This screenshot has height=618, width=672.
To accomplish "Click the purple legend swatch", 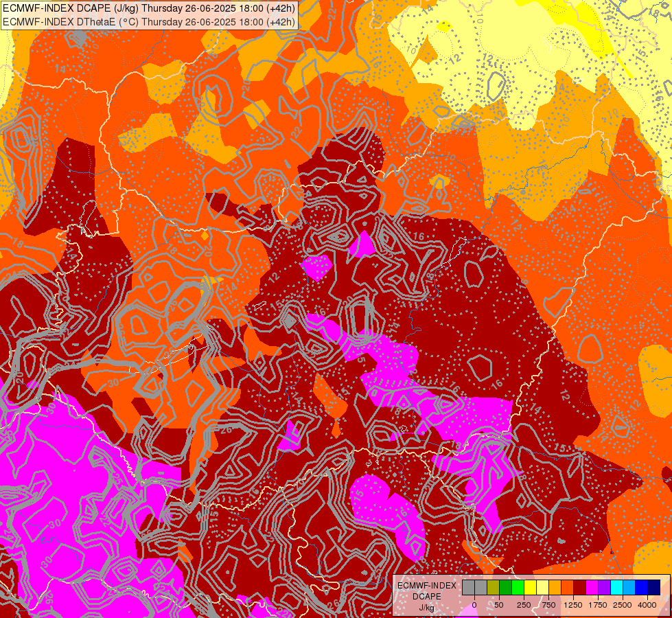I will pos(604,587).
